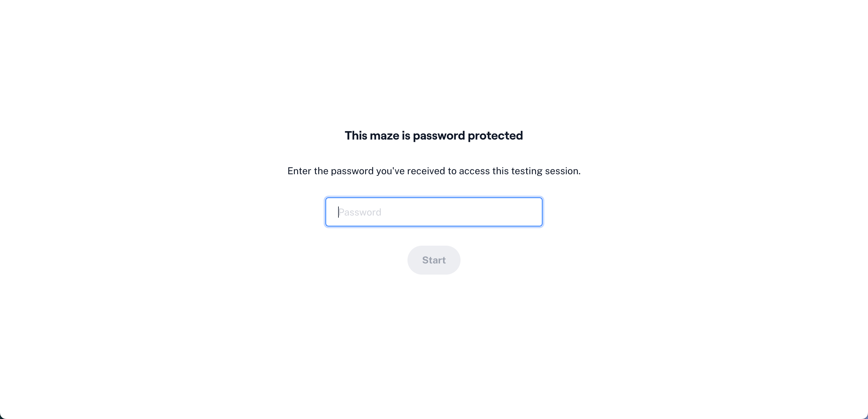
Task: Click the Start button
Action: [x=434, y=260]
